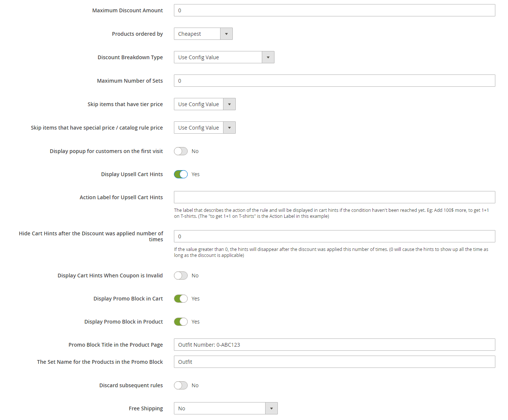The height and width of the screenshot is (420, 508).
Task: Open Skip items with special price dropdown
Action: (x=205, y=128)
